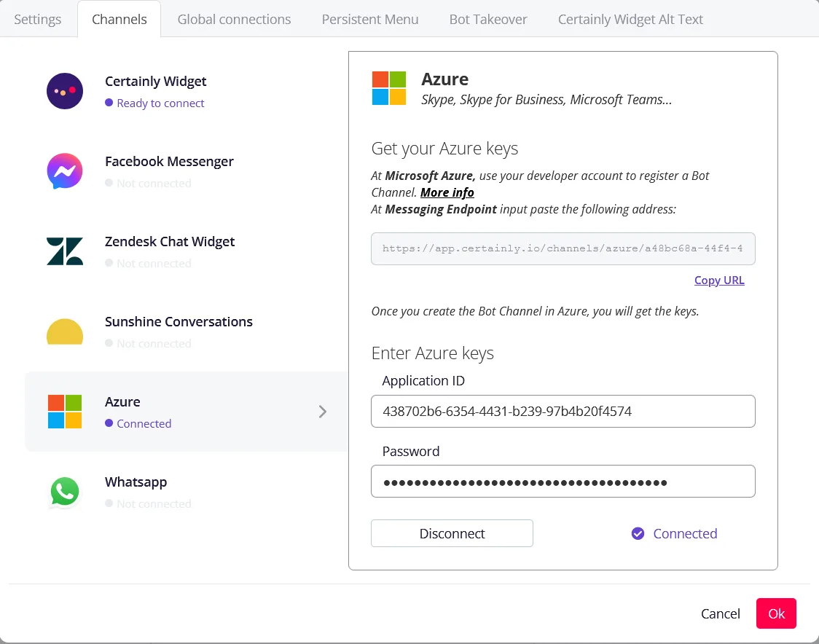Click the Connected label beside the checkmark
The width and height of the screenshot is (819, 644).
pos(685,533)
